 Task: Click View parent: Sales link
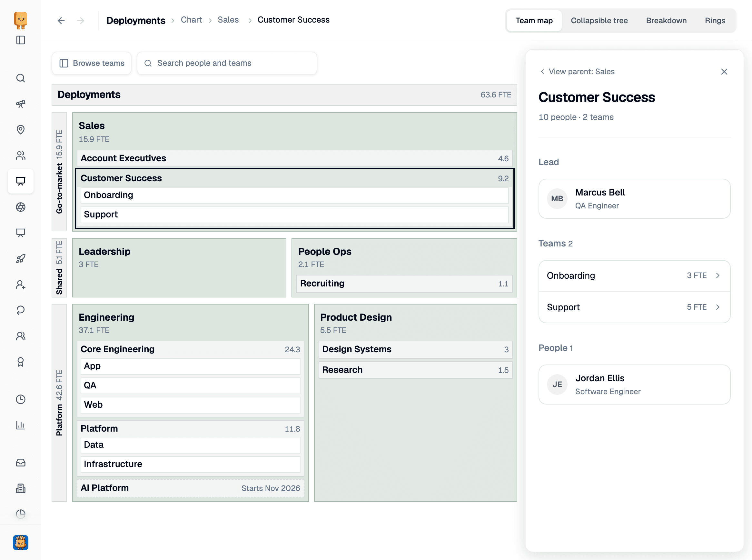tap(577, 72)
